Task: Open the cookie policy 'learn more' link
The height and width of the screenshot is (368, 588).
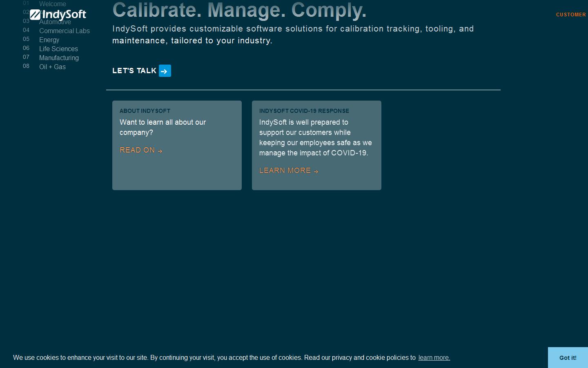Action: tap(434, 358)
